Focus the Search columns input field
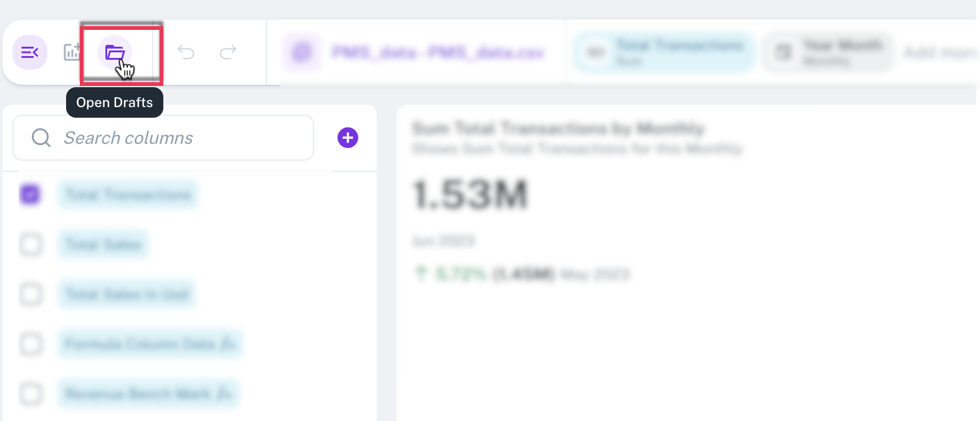The image size is (980, 421). click(181, 138)
